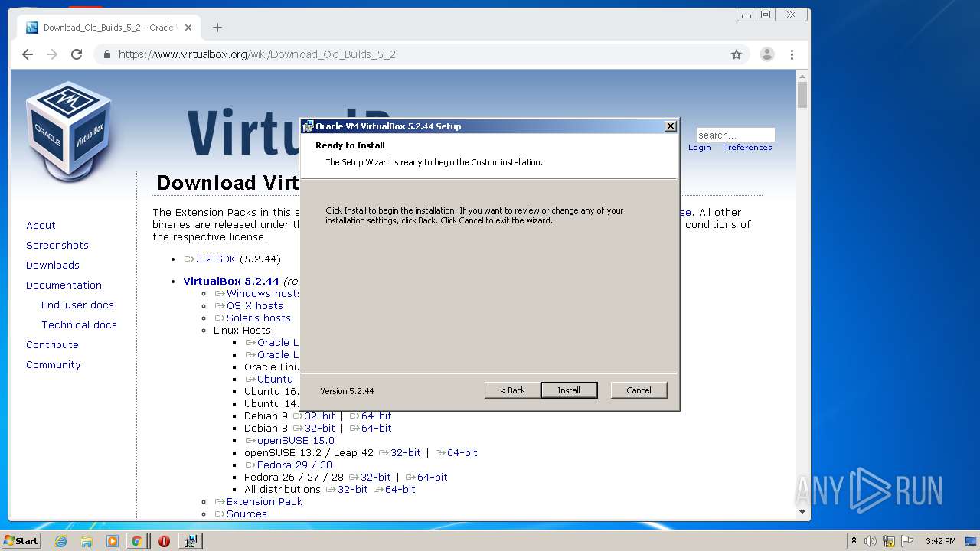Download the Extension Pack
Viewport: 980px width, 551px height.
[259, 502]
